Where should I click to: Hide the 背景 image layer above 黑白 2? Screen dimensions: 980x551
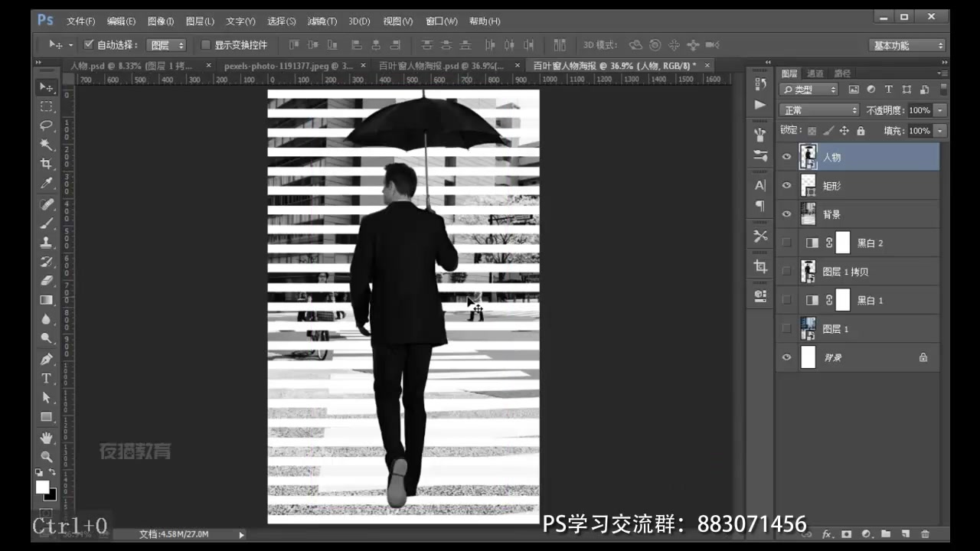[x=786, y=214]
